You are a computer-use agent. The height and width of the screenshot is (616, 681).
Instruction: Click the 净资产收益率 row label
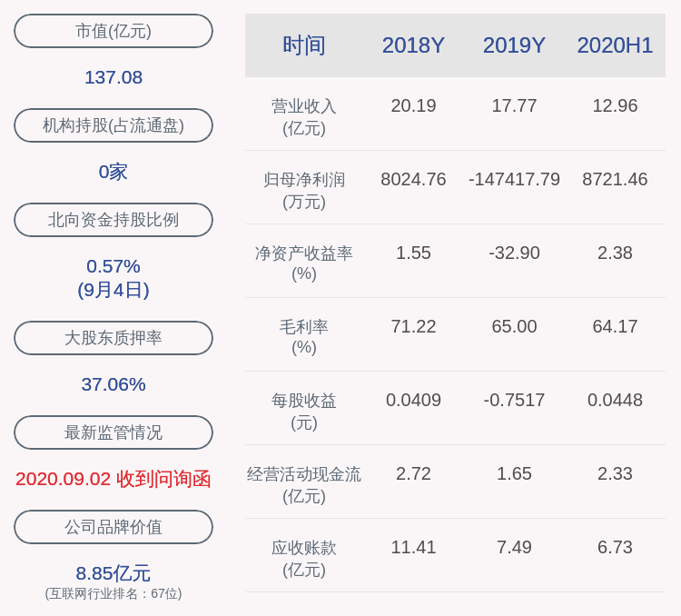pos(304,263)
